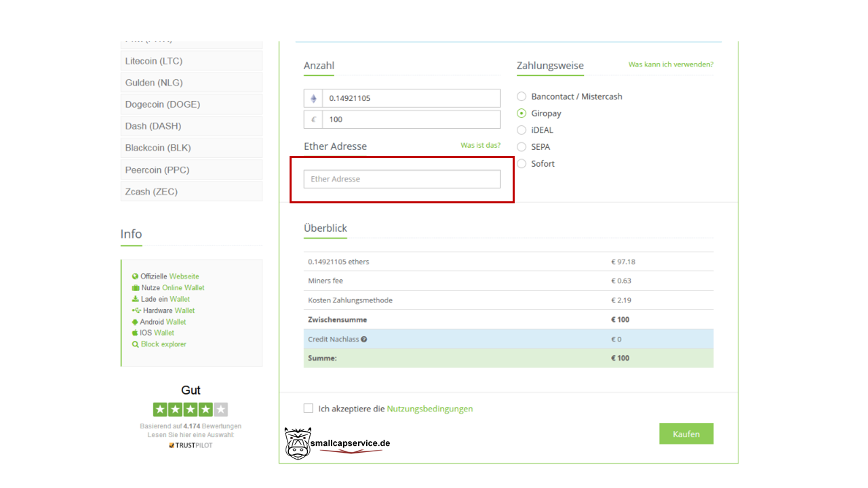
Task: Focus the Ether Adresse input field
Action: coord(401,179)
